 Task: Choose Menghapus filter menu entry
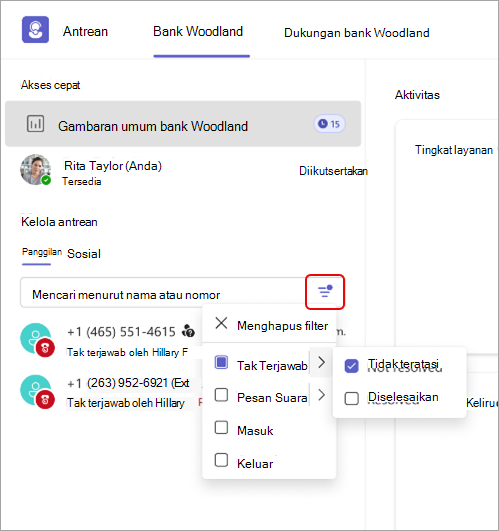[269, 325]
